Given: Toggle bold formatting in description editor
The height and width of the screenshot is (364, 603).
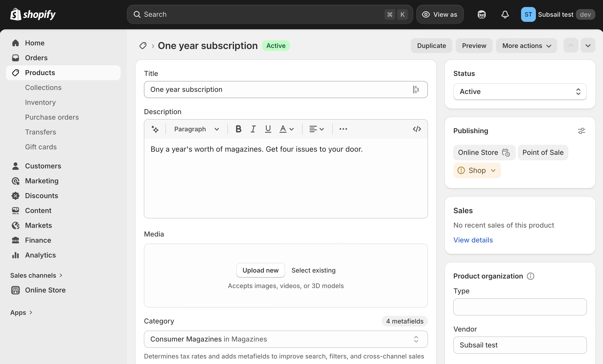Looking at the screenshot, I should coord(238,129).
